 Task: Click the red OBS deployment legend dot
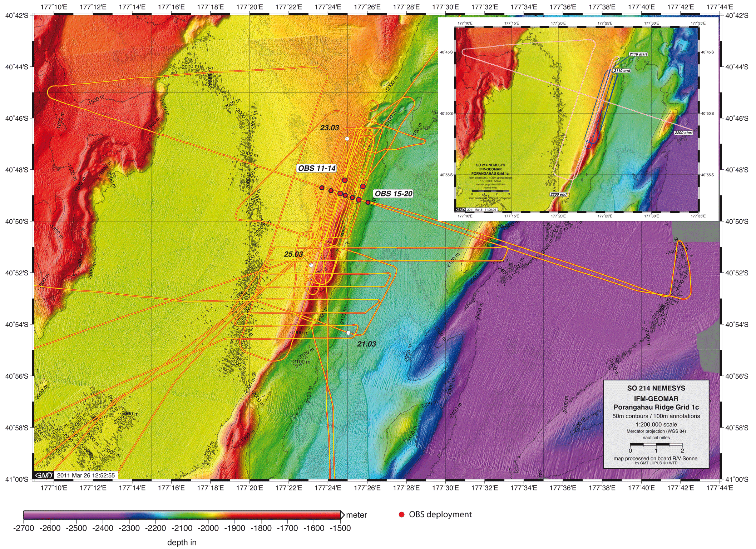coord(401,514)
